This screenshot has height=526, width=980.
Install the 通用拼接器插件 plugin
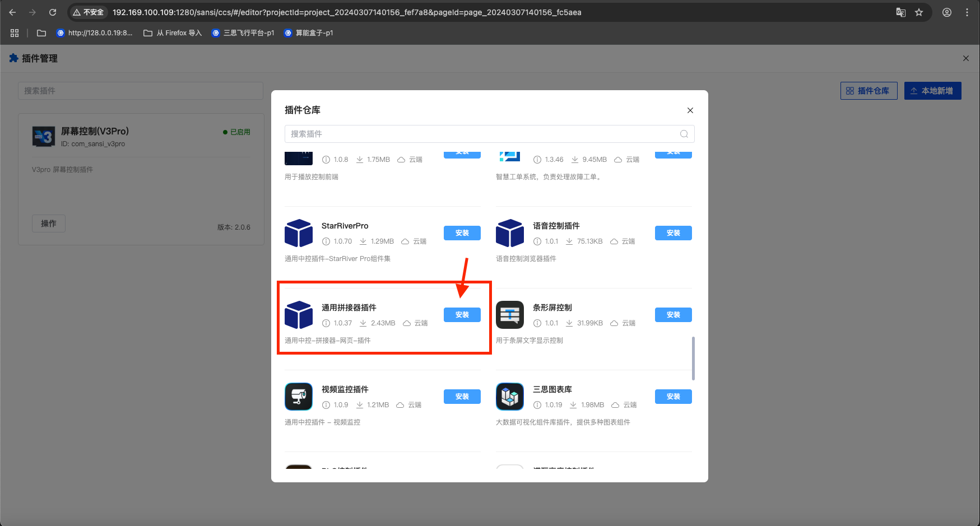[462, 315]
